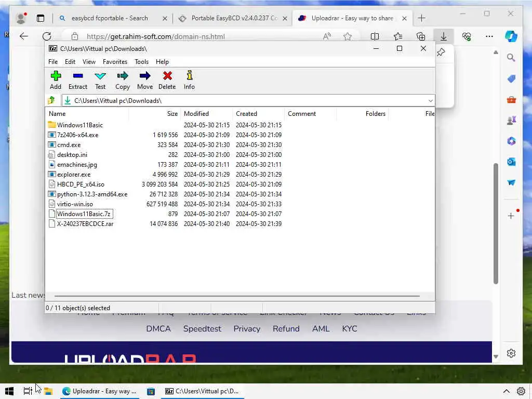Viewport: 532px width, 399px height.
Task: Select the cmd.exe file
Action: coord(240,144)
